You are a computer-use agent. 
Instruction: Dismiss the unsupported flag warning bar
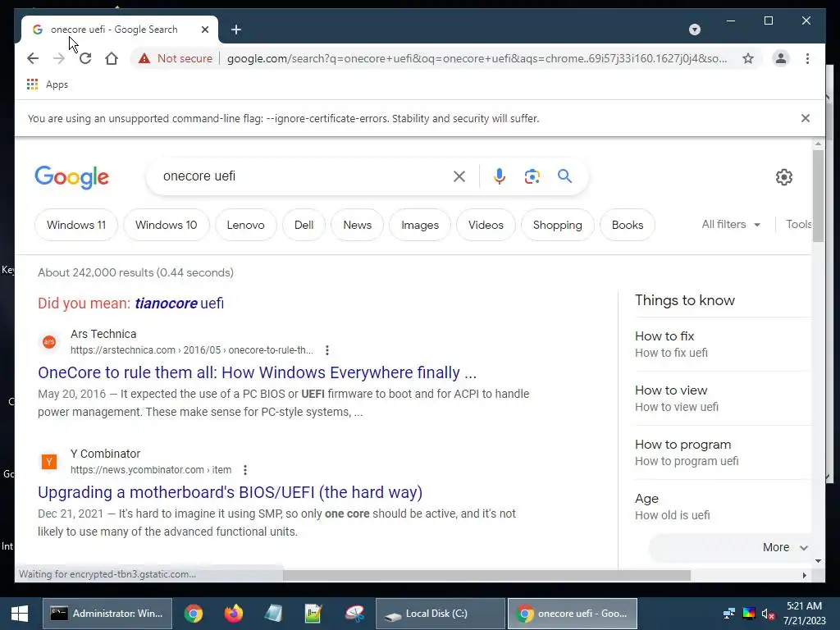point(806,118)
